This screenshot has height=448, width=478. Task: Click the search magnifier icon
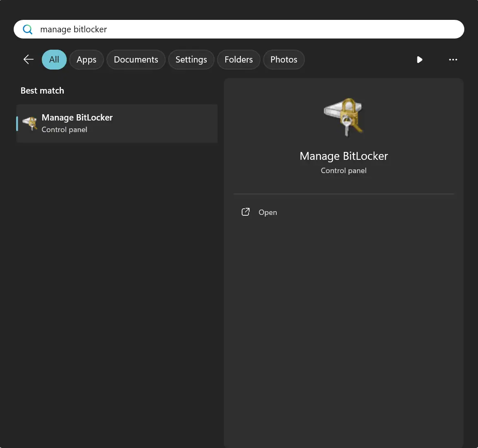tap(27, 29)
